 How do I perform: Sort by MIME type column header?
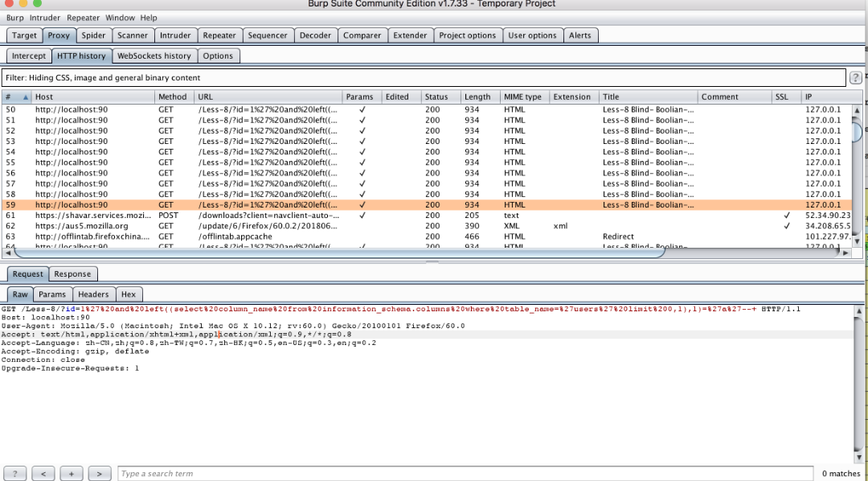pyautogui.click(x=524, y=97)
